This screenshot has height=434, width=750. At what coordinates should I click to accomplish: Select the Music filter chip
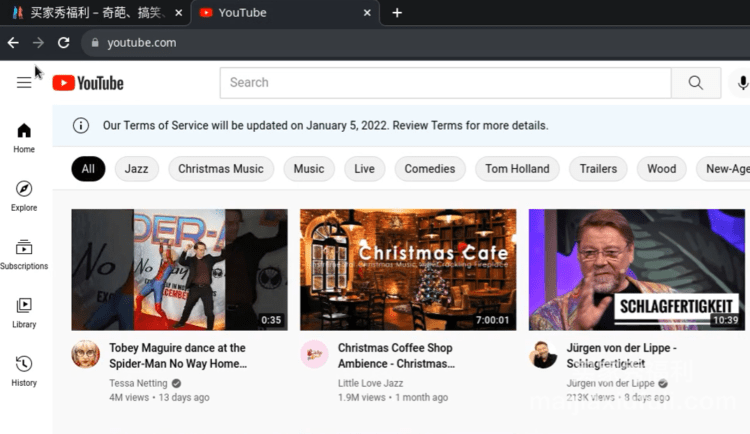(x=309, y=169)
